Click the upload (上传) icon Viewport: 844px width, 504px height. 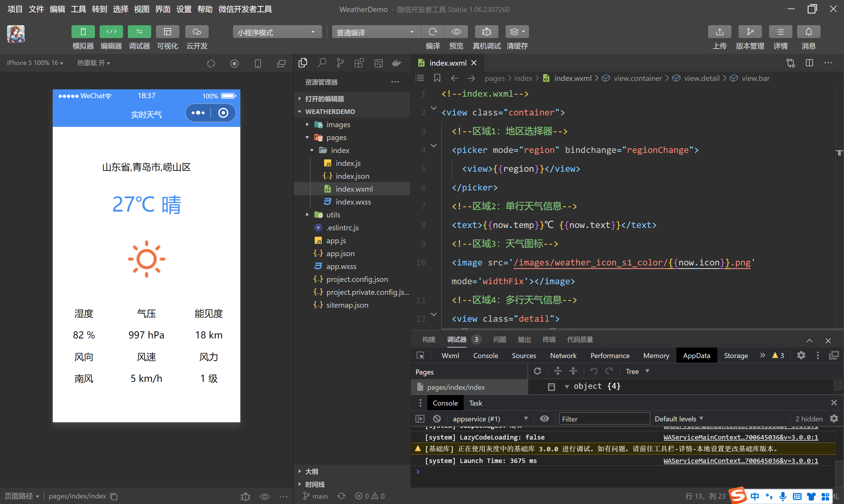pos(719,32)
